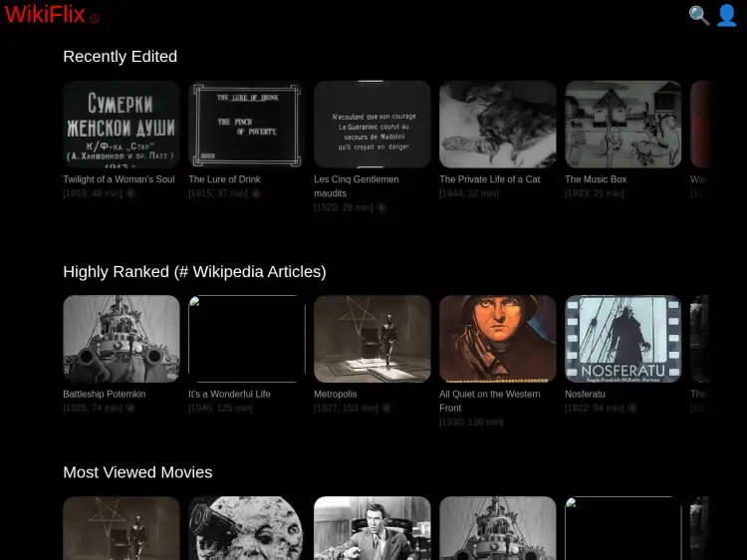The width and height of the screenshot is (747, 560).
Task: Select the Nosferatu film-strip poster thumbnail
Action: (x=623, y=339)
